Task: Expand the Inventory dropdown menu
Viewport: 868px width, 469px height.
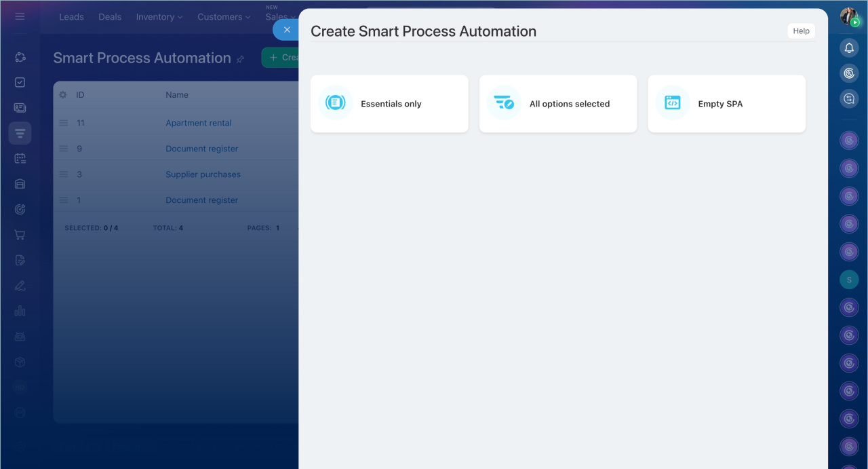Action: click(x=159, y=17)
